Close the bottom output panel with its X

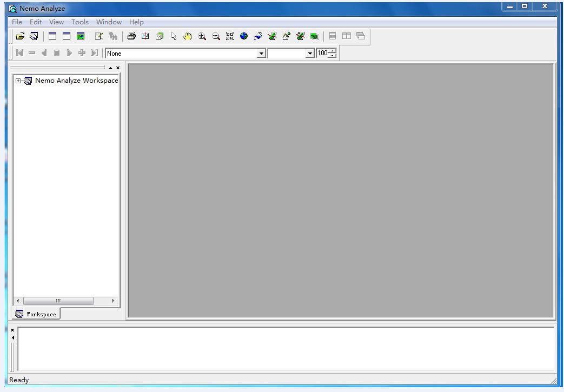(x=12, y=330)
